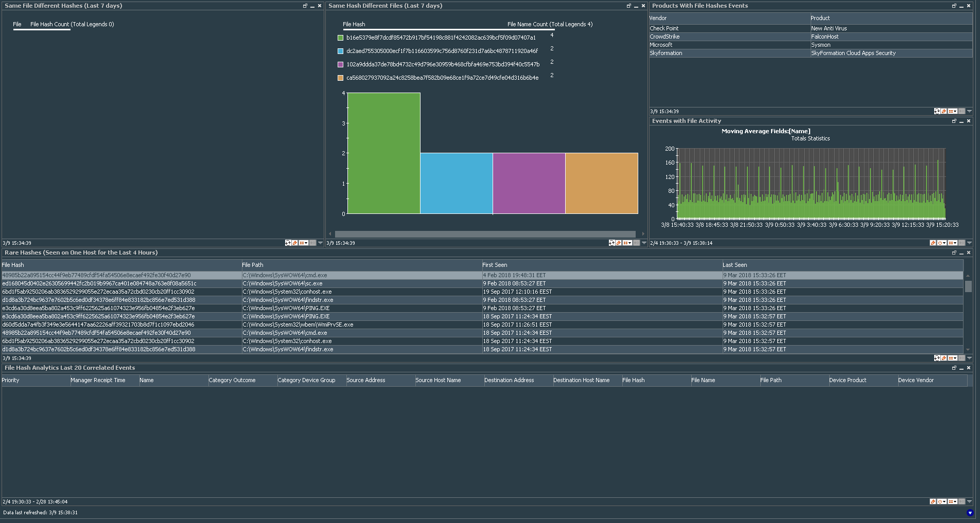Click green legend swatch for hash b16e5379
The width and height of the screenshot is (980, 523).
(340, 38)
